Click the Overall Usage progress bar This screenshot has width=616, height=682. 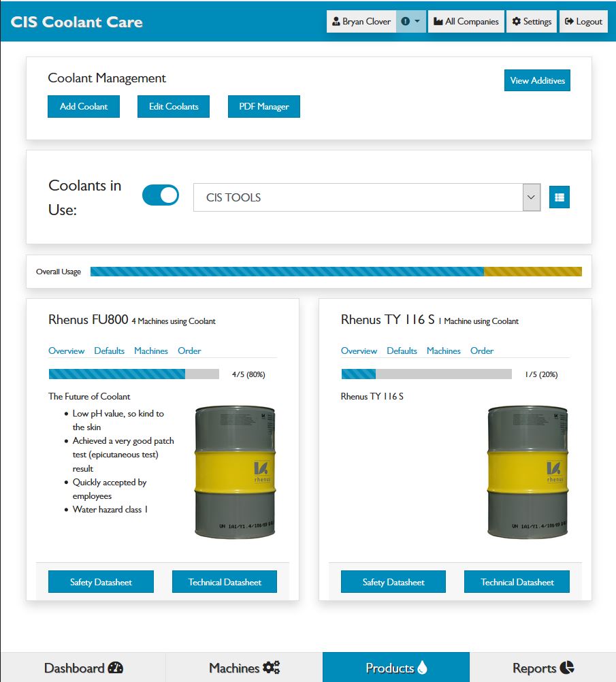(x=336, y=272)
